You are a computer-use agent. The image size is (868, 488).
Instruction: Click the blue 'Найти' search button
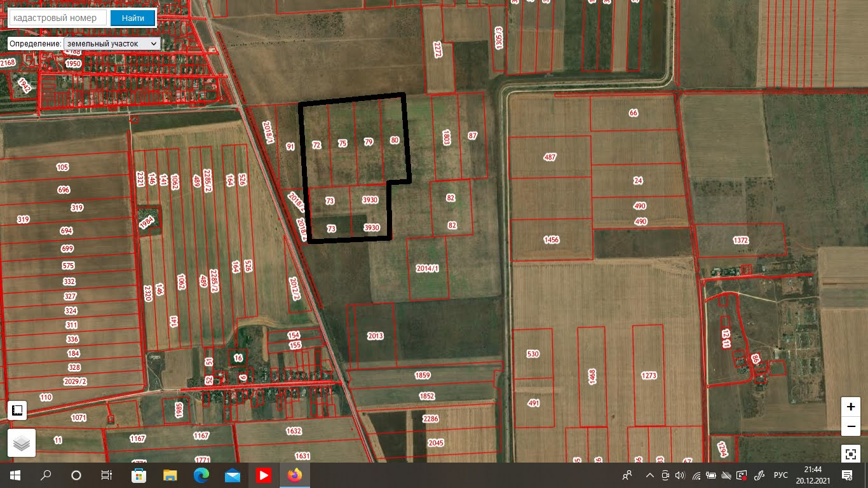133,18
